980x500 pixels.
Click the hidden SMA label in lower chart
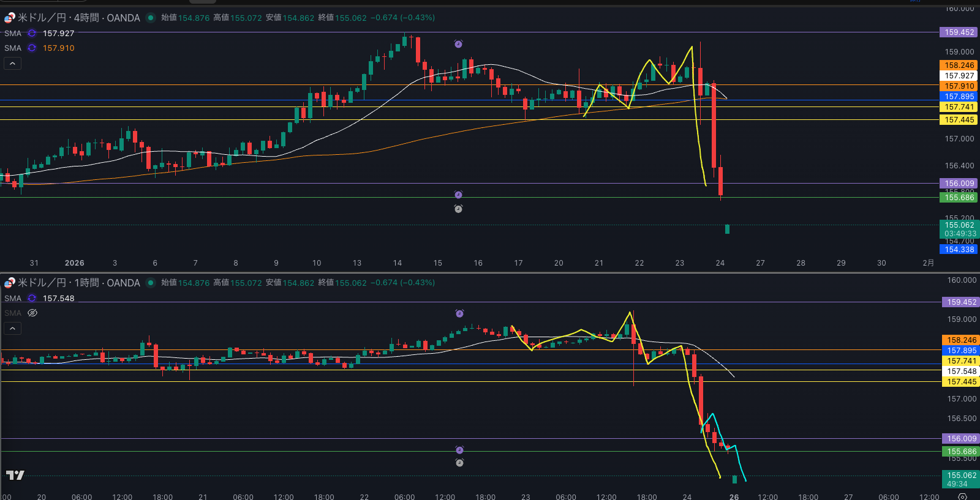pyautogui.click(x=13, y=313)
